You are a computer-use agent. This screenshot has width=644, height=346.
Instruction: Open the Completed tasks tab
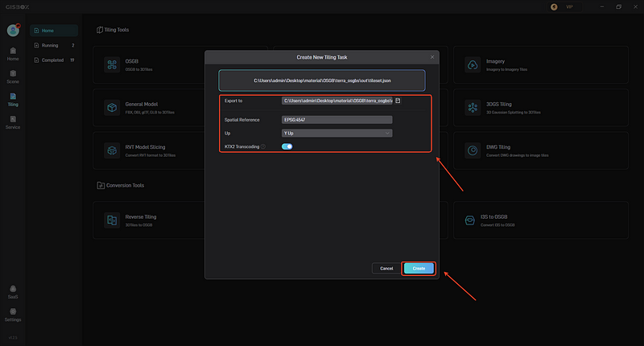point(54,60)
